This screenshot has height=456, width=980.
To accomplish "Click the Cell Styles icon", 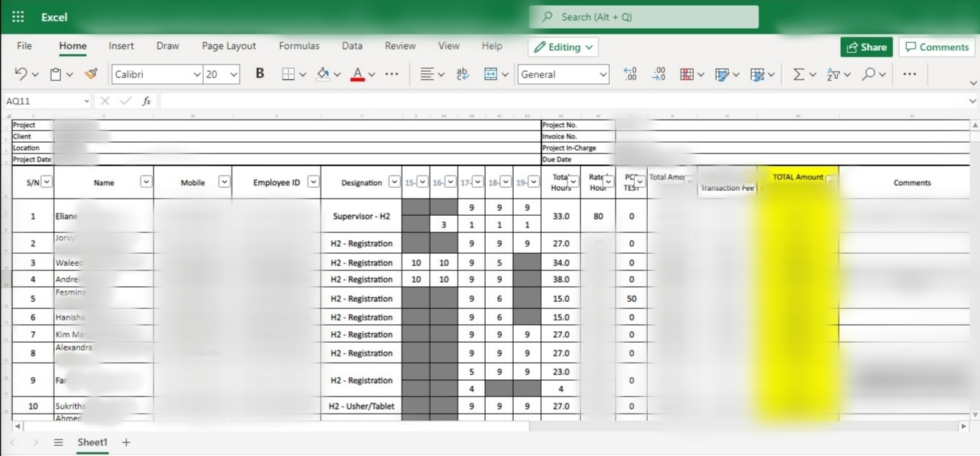I will coord(722,74).
